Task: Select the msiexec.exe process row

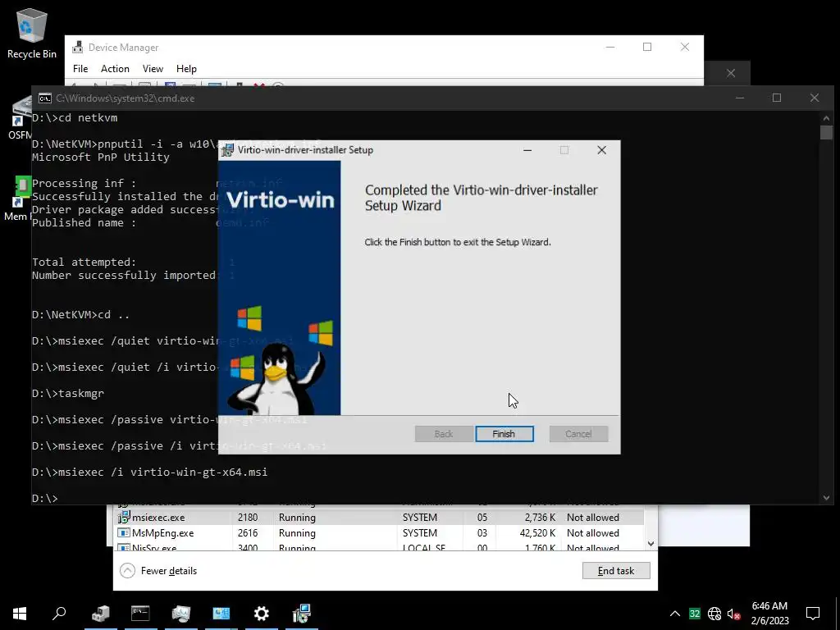Action: pos(379,518)
